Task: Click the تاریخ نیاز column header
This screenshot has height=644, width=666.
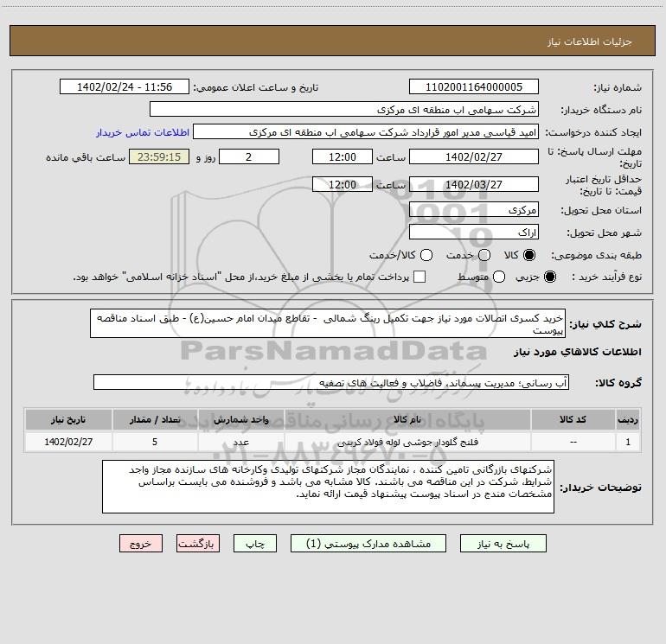Action: [x=68, y=419]
